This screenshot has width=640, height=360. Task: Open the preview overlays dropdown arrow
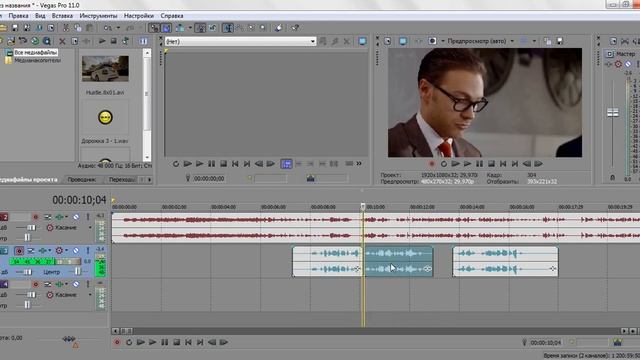tap(534, 41)
